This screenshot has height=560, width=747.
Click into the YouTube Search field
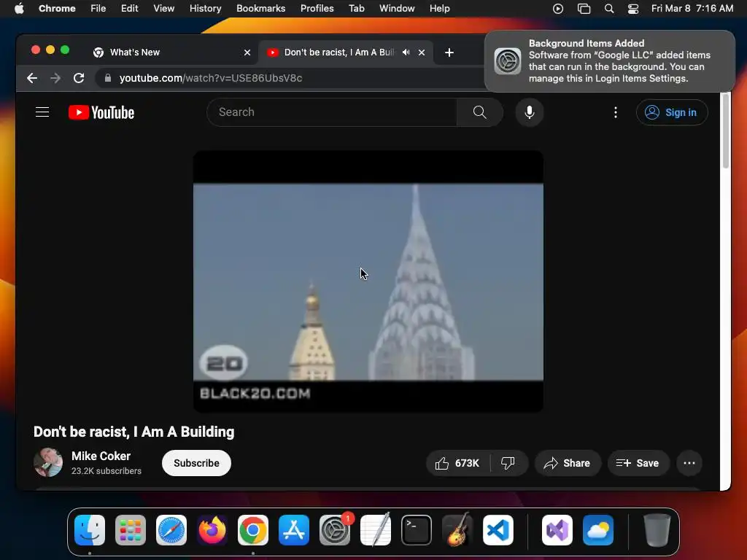332,112
